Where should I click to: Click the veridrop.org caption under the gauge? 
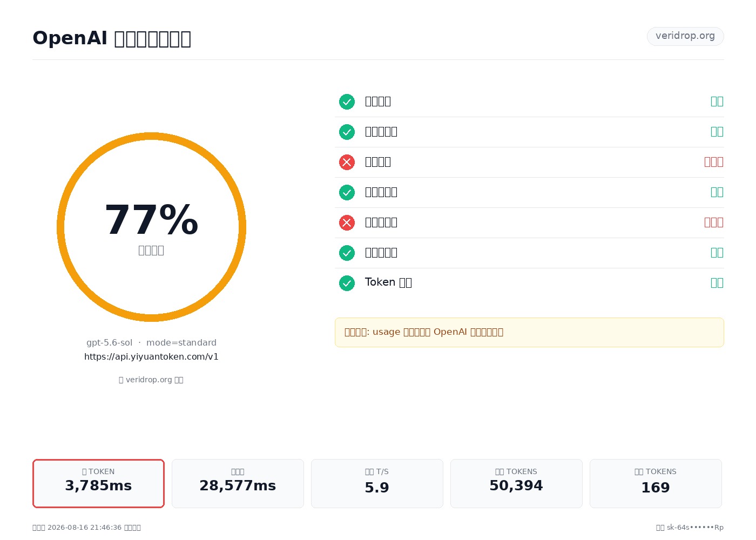click(x=151, y=380)
